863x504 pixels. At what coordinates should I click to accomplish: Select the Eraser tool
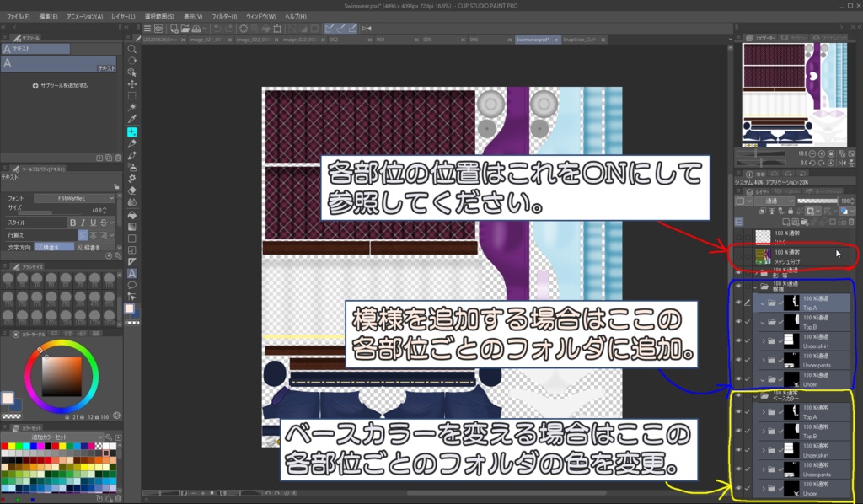[132, 190]
